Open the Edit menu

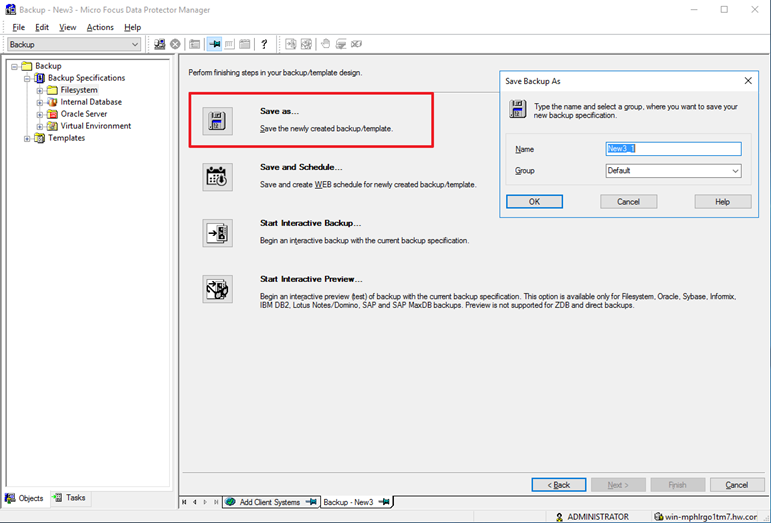coord(42,28)
